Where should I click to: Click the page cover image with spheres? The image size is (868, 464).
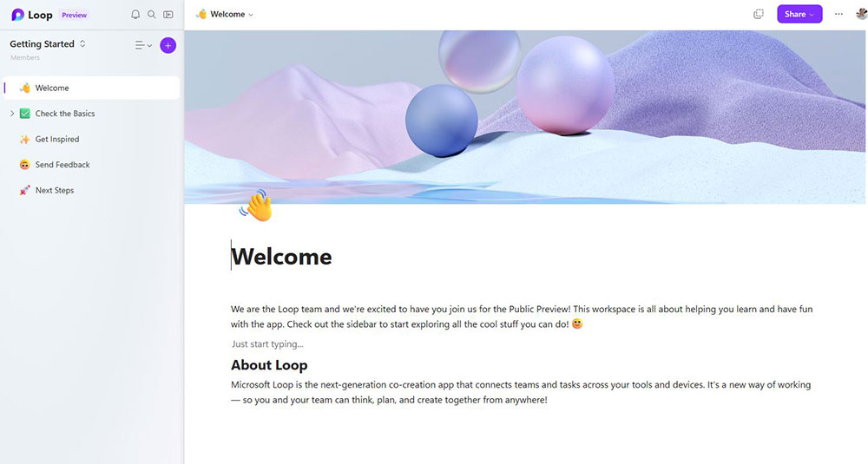click(525, 117)
